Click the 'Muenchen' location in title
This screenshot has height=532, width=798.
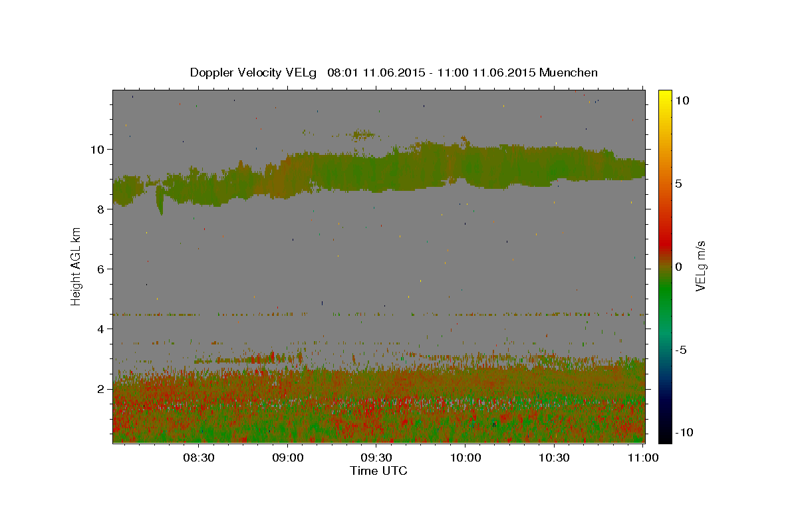[569, 72]
